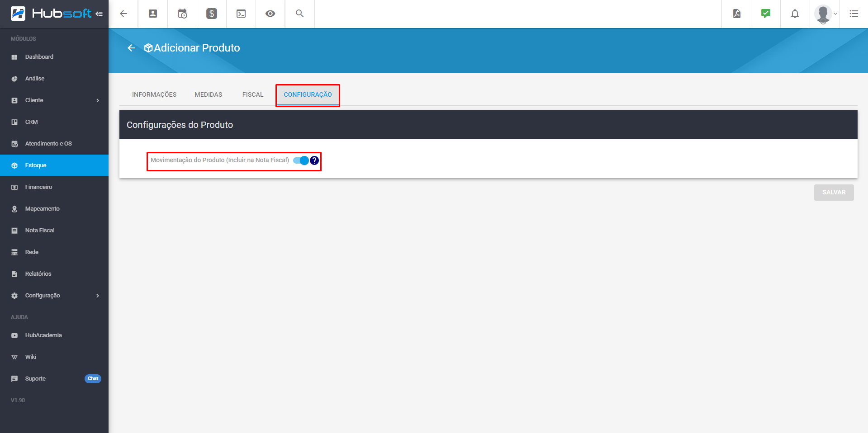Click the Wiki W icon
868x433 pixels.
(x=14, y=357)
